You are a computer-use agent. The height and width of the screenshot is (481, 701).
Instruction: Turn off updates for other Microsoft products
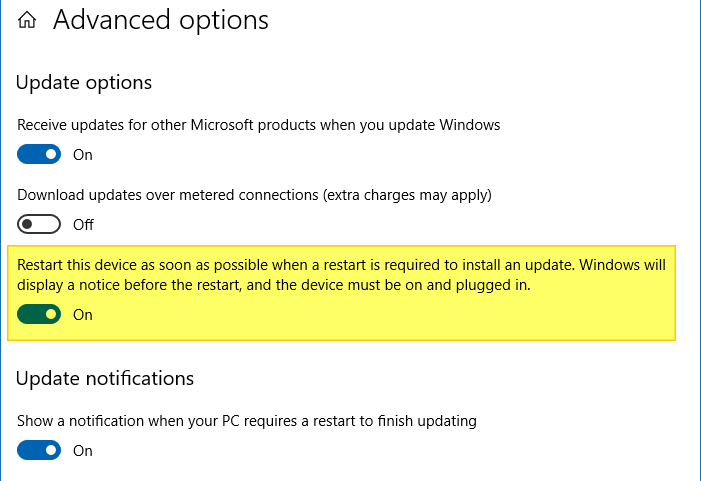tap(40, 155)
